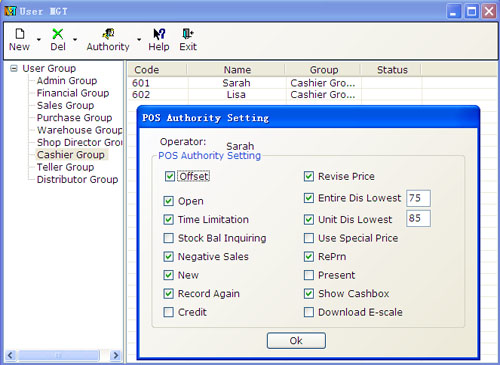This screenshot has width=500, height=365.
Task: Uncheck the RePrn checkbox
Action: coord(309,257)
